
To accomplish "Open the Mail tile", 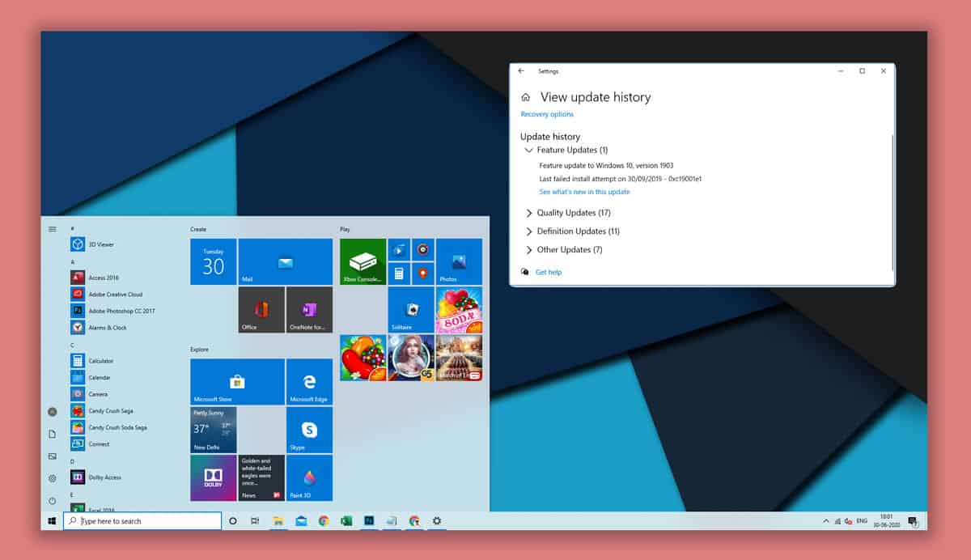I will (285, 261).
